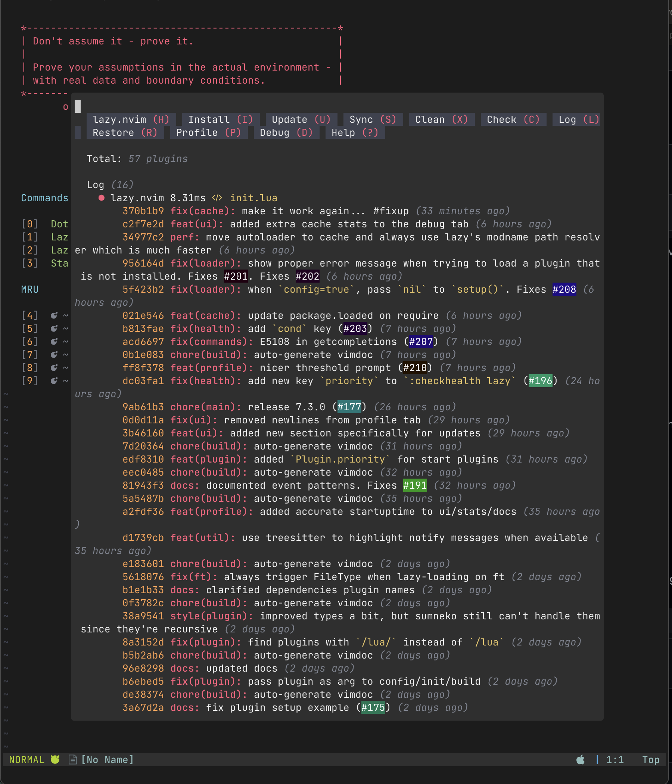Image resolution: width=672 pixels, height=784 pixels.
Task: Click file icon in MRU entry [7]
Action: tap(54, 355)
